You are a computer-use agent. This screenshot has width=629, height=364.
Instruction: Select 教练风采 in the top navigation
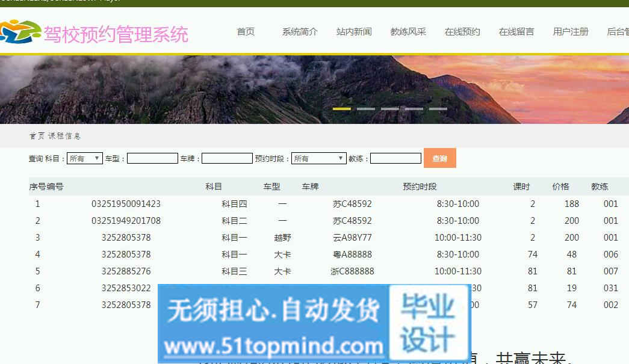point(408,32)
